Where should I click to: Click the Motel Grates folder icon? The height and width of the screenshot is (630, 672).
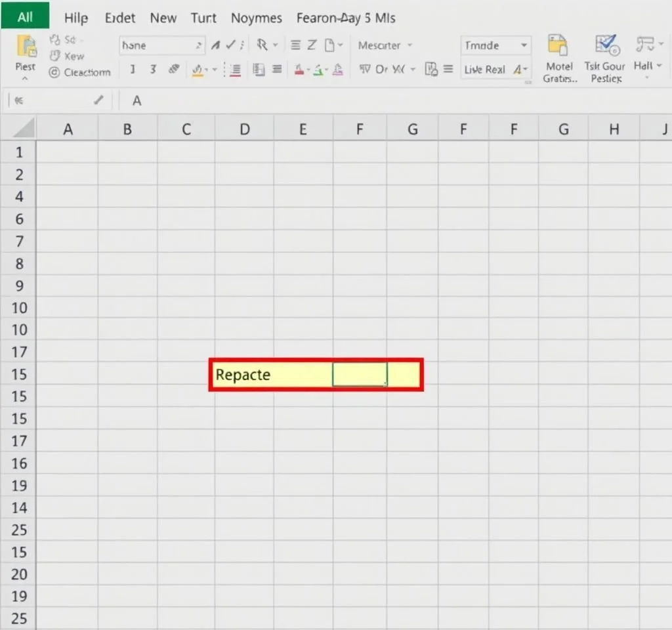click(558, 47)
